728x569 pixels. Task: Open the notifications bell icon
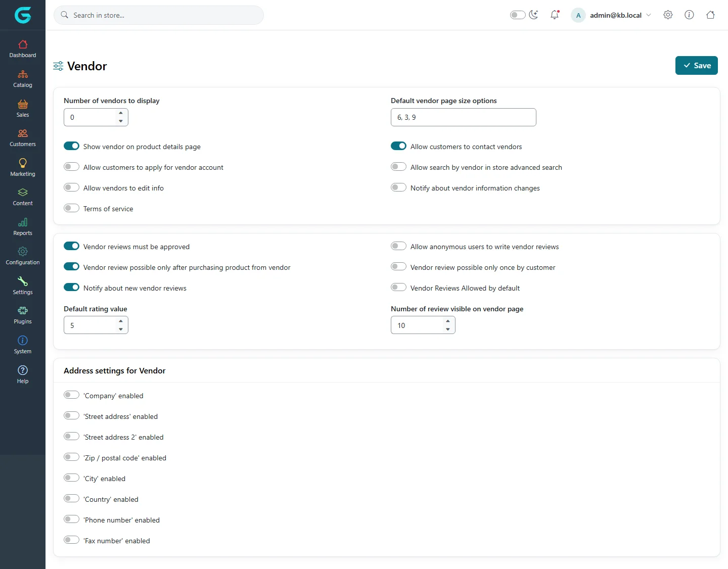click(555, 15)
